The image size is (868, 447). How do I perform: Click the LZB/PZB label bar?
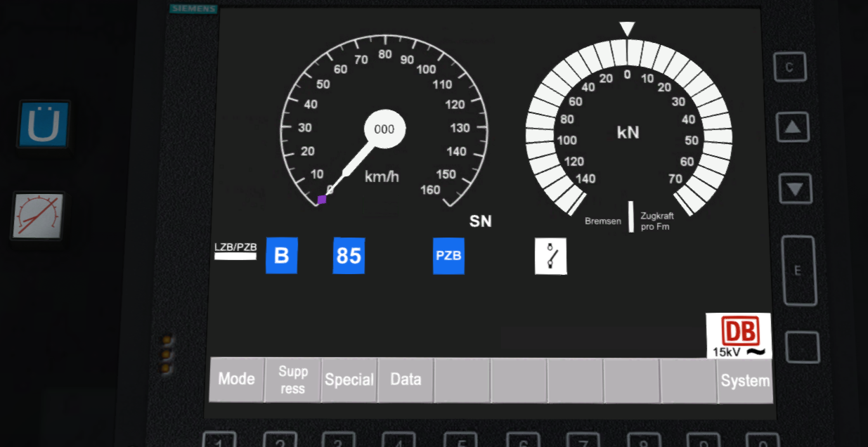click(235, 251)
